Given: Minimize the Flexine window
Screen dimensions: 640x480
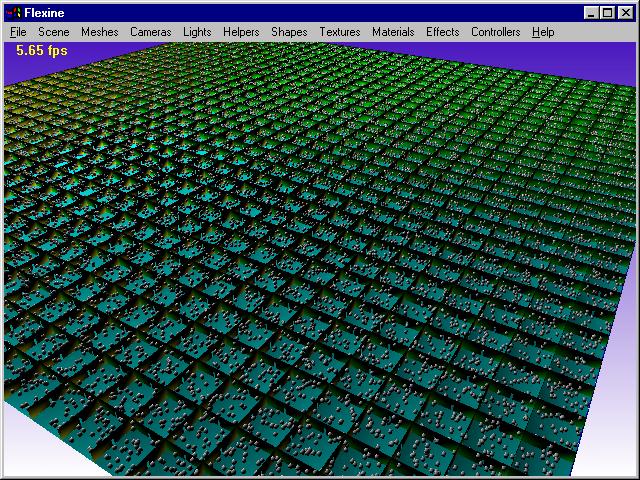Looking at the screenshot, I should [x=590, y=13].
